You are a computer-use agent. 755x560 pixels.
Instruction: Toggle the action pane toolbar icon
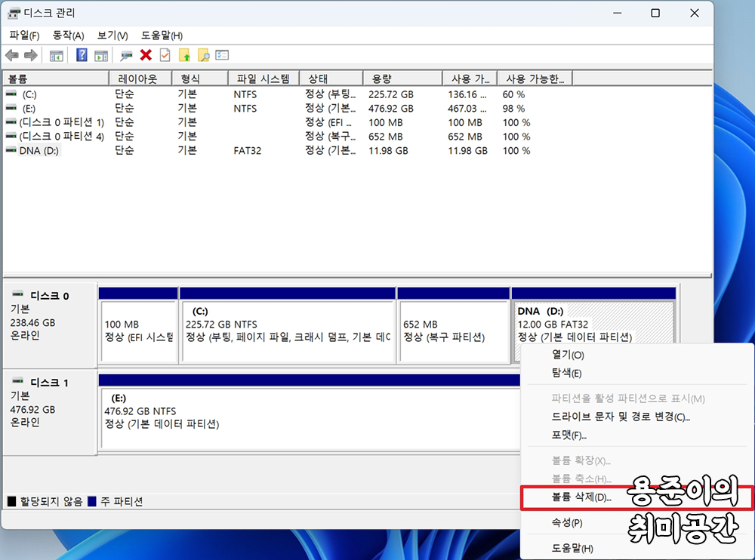101,55
